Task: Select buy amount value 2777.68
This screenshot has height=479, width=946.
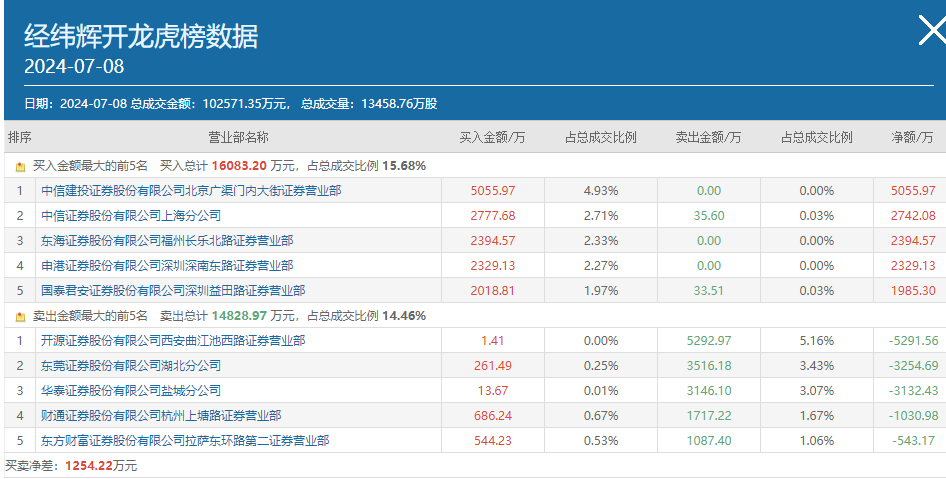Action: click(493, 215)
